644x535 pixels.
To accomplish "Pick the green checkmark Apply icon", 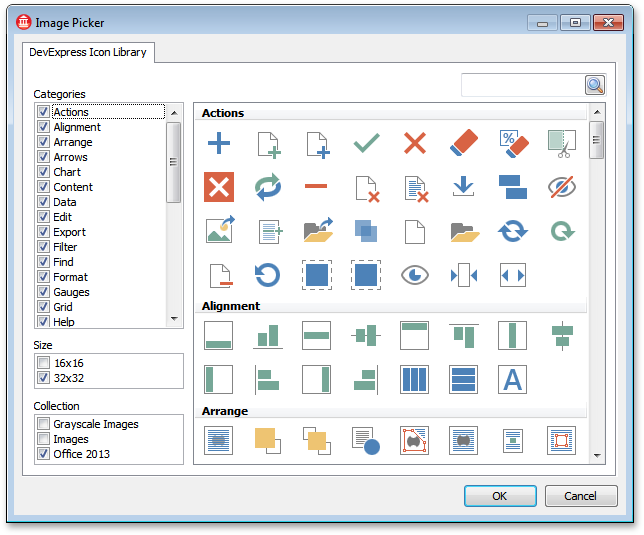I will 367,143.
